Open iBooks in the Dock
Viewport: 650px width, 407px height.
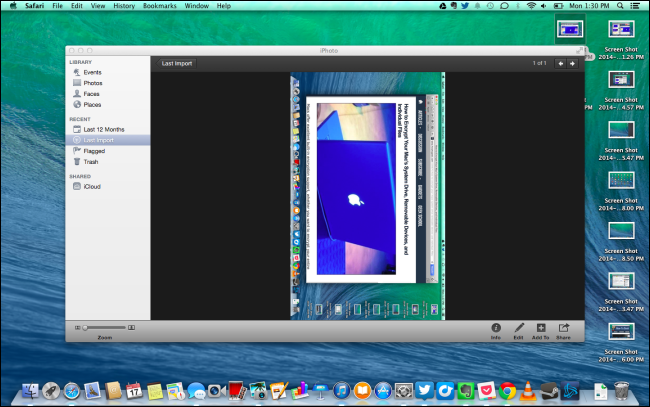click(x=362, y=391)
